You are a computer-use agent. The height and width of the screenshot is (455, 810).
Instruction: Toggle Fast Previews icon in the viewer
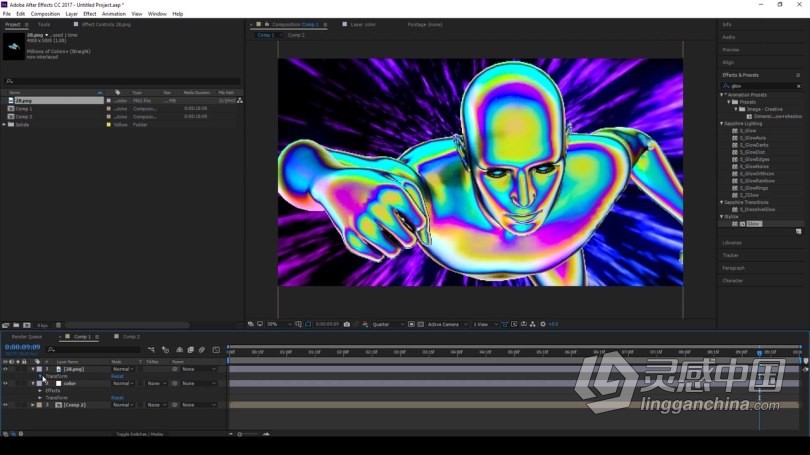pyautogui.click(x=514, y=324)
